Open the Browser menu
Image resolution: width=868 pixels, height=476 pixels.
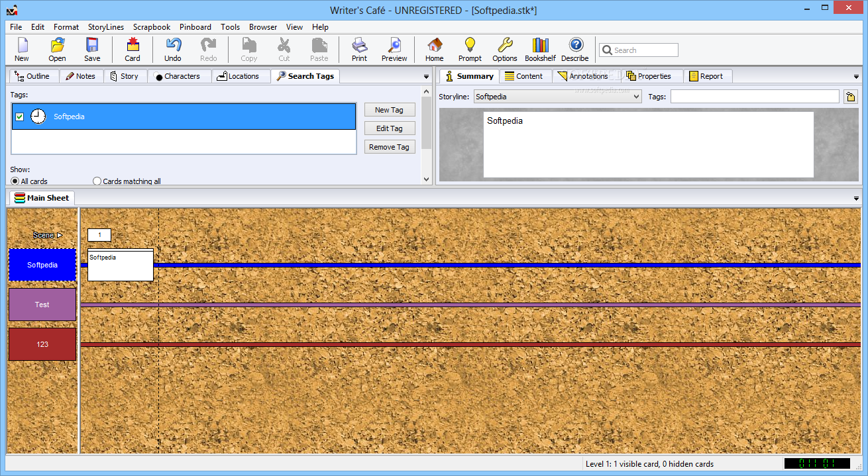263,27
